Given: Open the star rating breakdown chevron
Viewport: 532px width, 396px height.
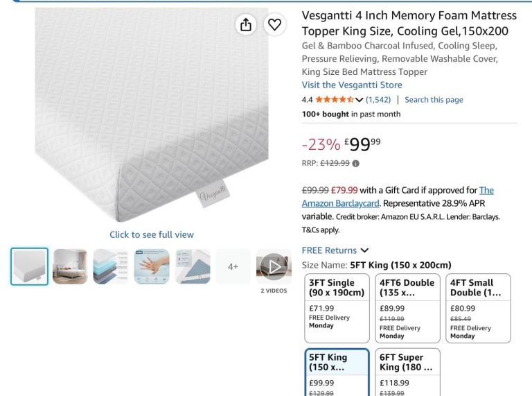Looking at the screenshot, I should click(x=360, y=100).
